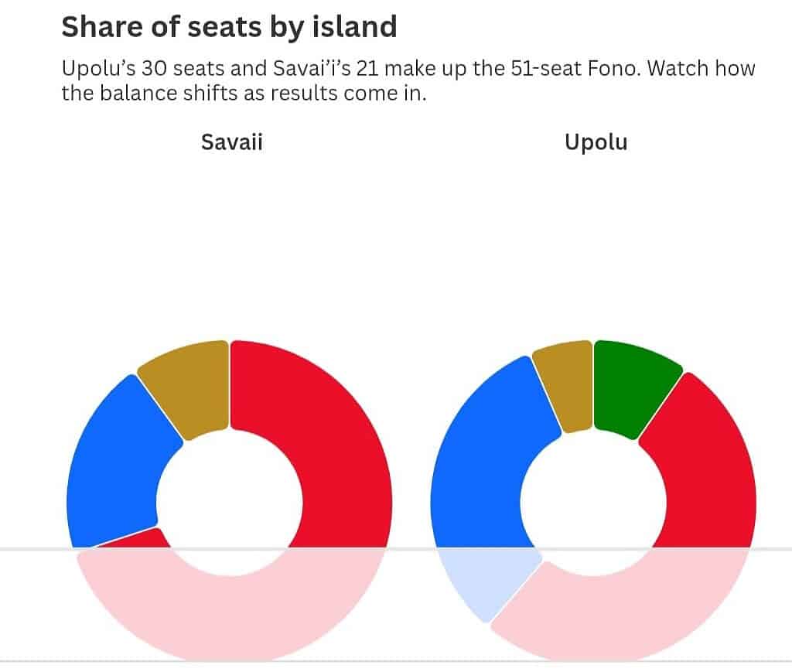Click the bottom divider line under charts
This screenshot has width=792, height=672.
click(410, 661)
